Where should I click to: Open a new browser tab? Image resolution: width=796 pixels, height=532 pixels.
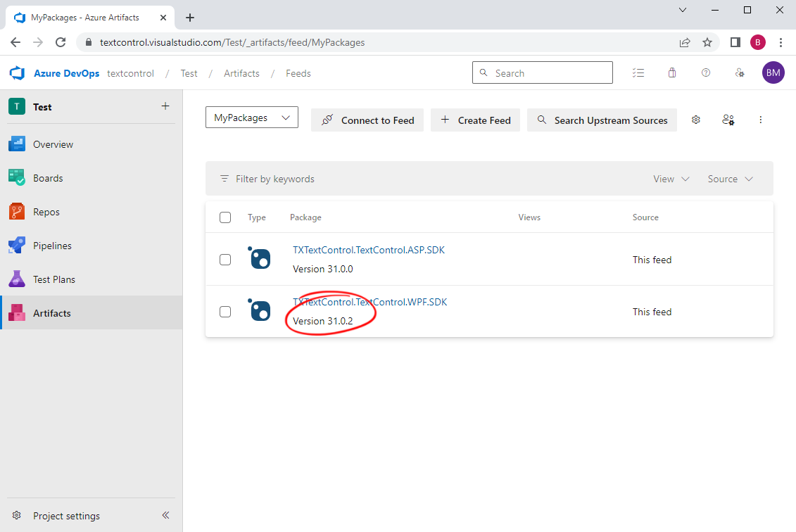click(x=190, y=18)
